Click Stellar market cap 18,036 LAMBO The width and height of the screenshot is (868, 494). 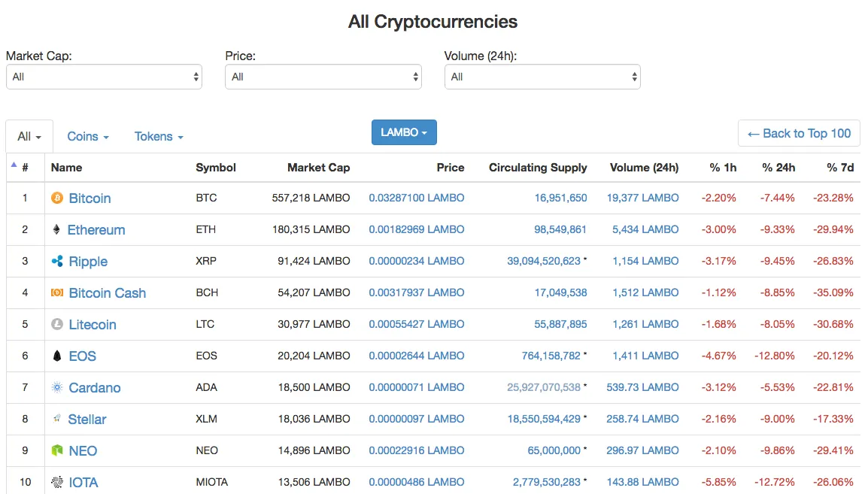coord(314,419)
